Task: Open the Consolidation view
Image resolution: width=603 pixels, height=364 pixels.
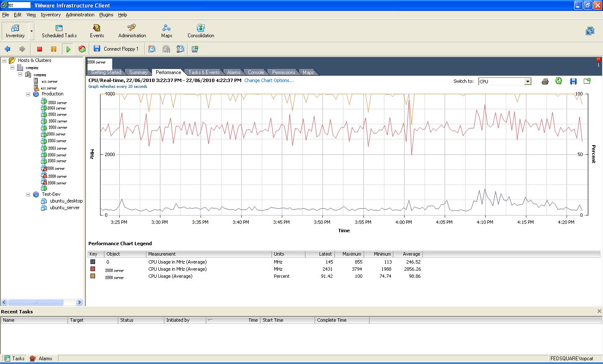Action: [201, 31]
